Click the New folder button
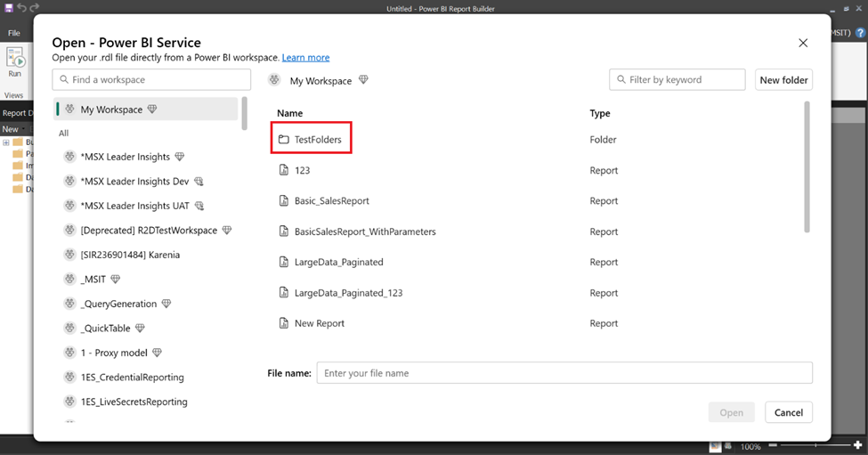Screen dimensions: 868x455 point(783,80)
